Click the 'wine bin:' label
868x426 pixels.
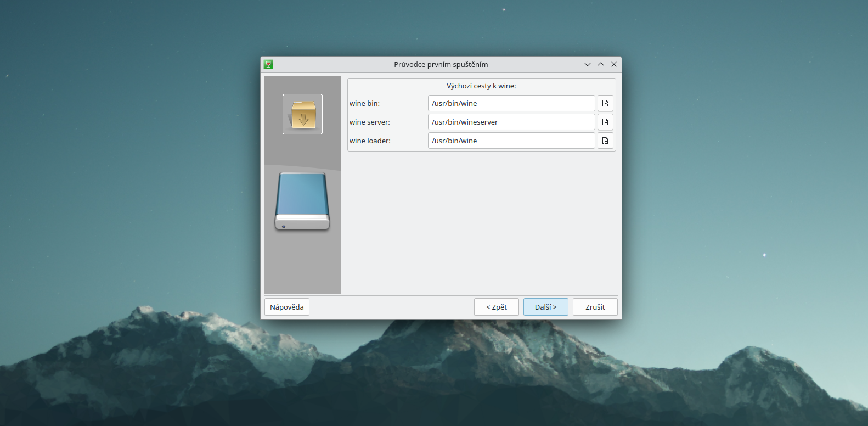[x=365, y=103]
